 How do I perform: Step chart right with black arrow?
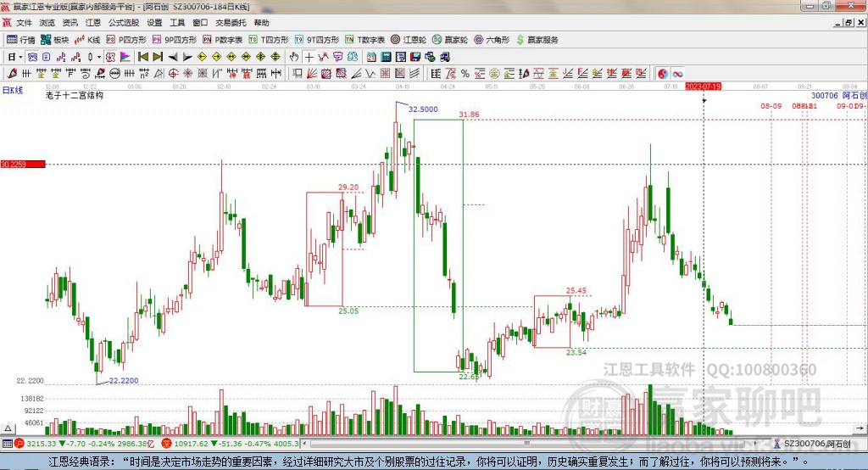pos(187,57)
